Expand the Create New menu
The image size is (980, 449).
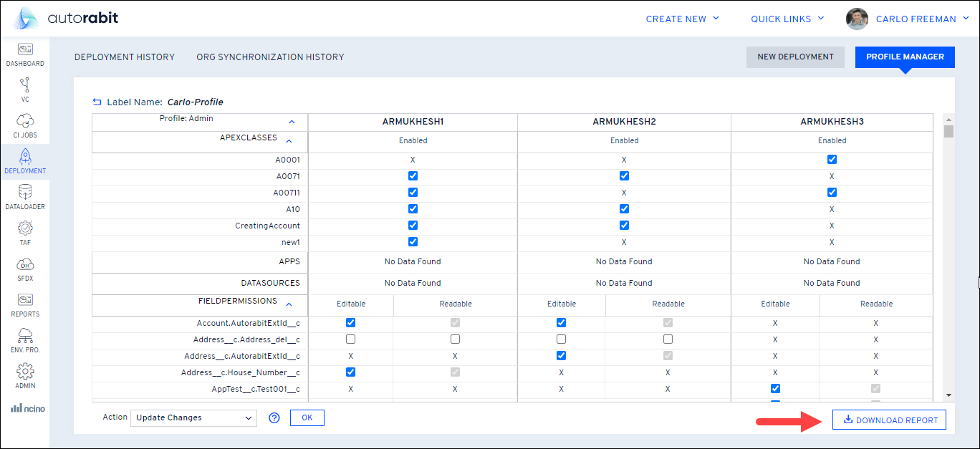coord(682,19)
